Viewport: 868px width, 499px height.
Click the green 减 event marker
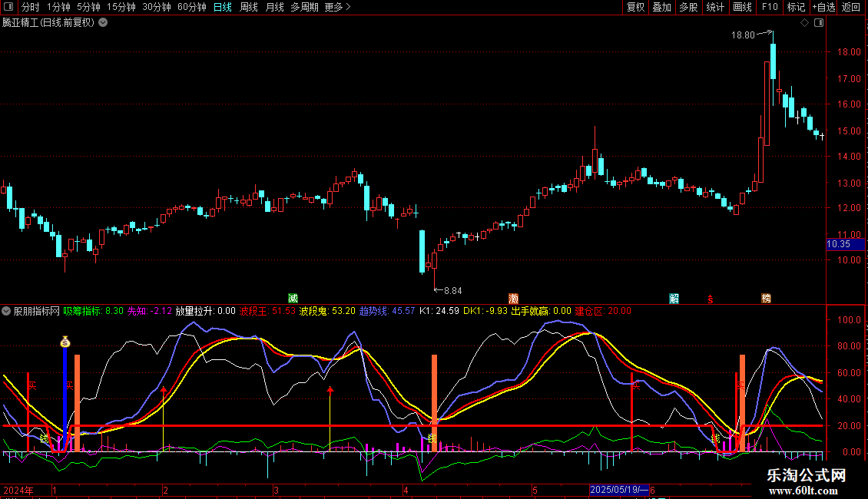point(293,299)
